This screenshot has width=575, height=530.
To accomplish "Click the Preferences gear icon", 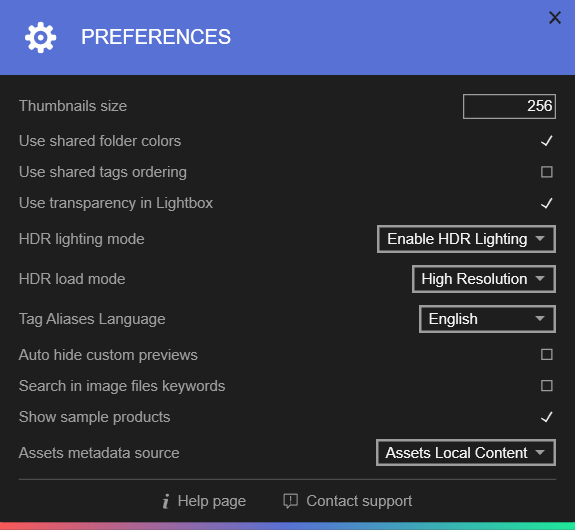I will pyautogui.click(x=40, y=37).
